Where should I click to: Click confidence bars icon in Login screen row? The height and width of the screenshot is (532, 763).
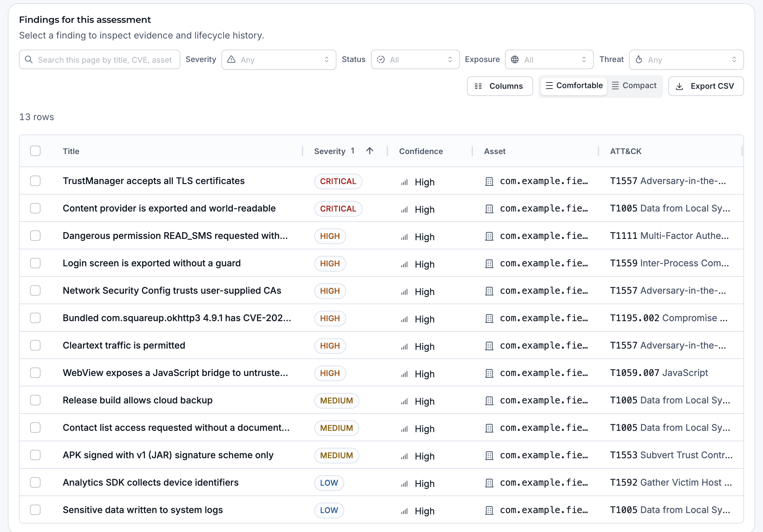coord(404,265)
